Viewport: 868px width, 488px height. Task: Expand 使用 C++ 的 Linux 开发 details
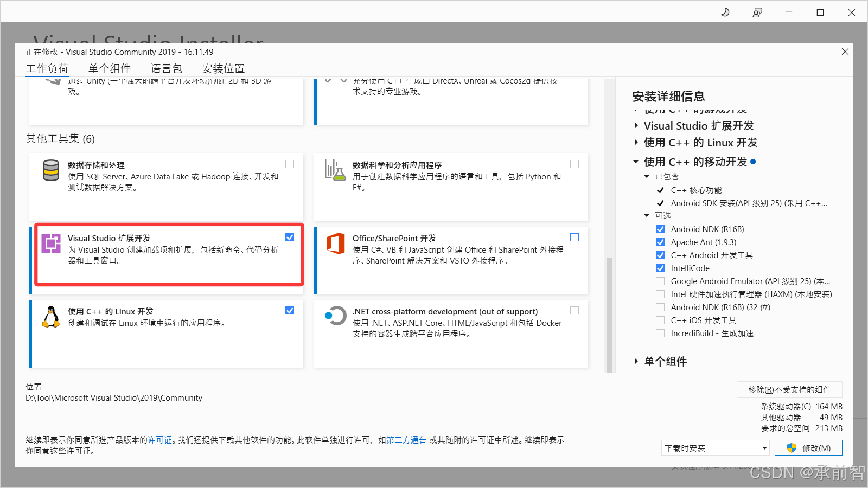coord(636,142)
